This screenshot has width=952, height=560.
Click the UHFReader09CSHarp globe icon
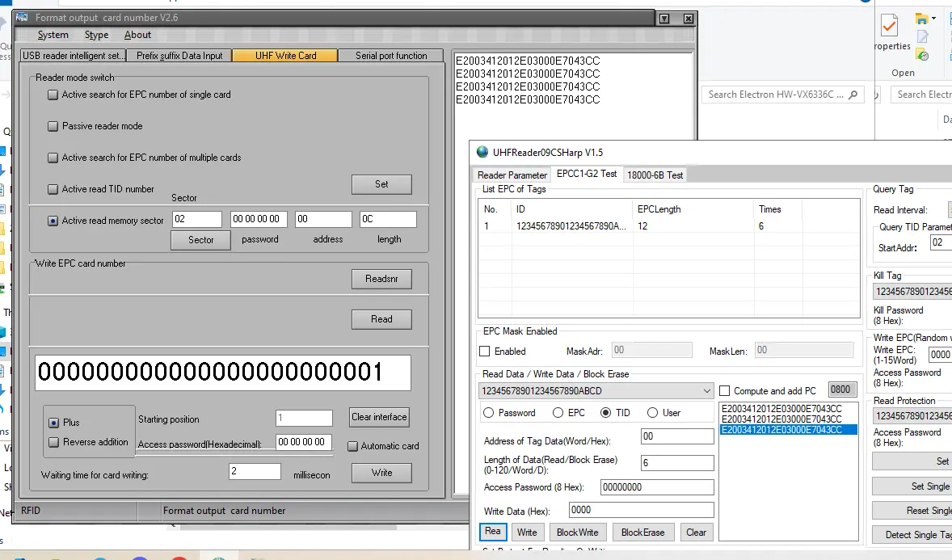482,152
